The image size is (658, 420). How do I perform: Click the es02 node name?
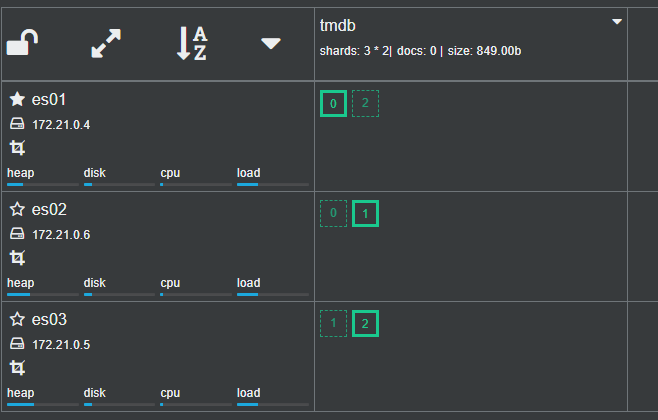coord(49,209)
